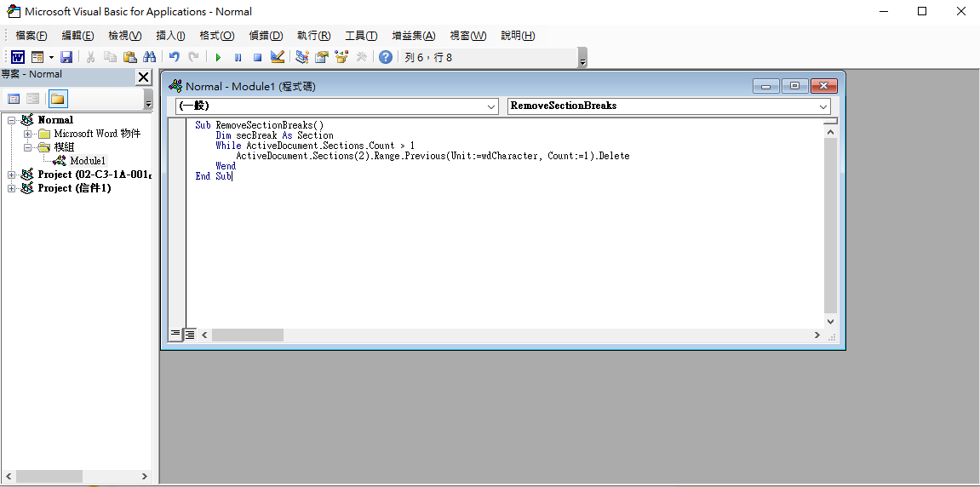
Task: Open the 檢視 (View) menu
Action: [x=124, y=36]
